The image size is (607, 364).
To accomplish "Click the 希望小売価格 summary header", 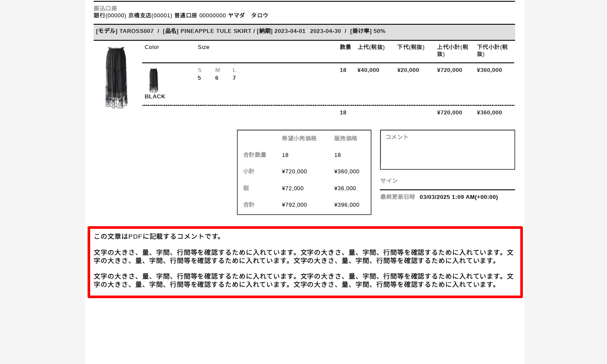I will pyautogui.click(x=299, y=138).
